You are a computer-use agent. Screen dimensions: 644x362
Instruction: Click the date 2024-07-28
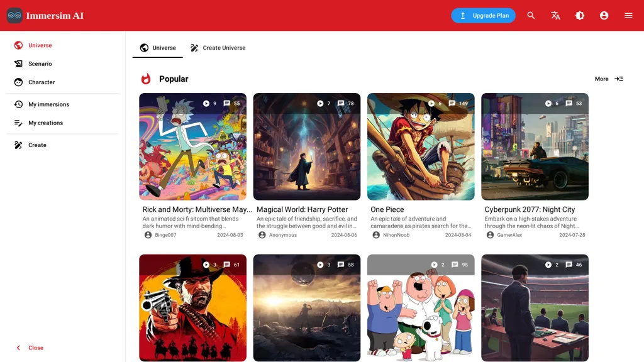pos(572,235)
